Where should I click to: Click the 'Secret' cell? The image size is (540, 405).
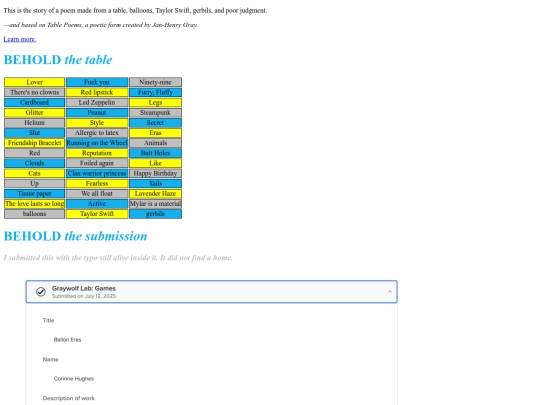coord(155,123)
